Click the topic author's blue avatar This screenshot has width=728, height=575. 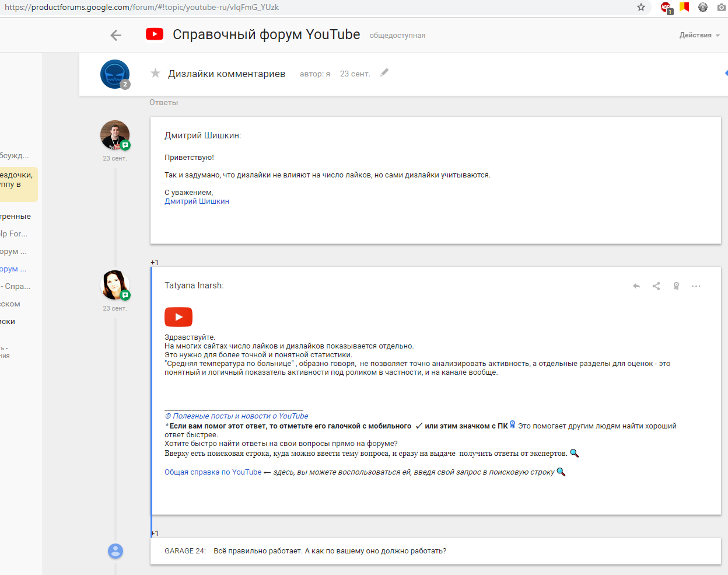point(115,74)
